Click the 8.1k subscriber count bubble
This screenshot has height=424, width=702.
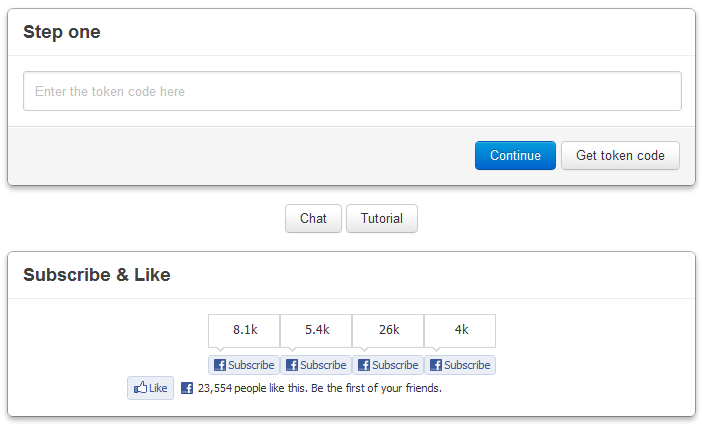click(244, 330)
